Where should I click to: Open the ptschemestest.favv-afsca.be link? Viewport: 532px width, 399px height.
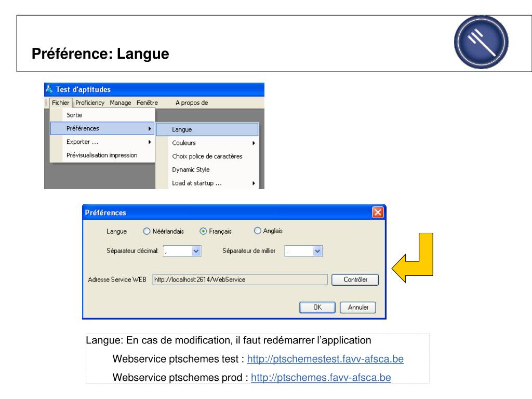point(325,359)
